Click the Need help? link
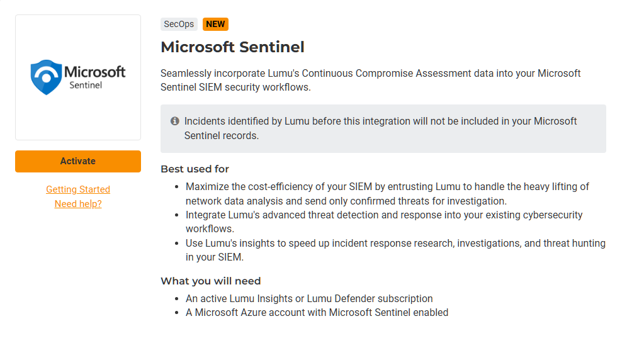This screenshot has height=343, width=644. point(78,204)
